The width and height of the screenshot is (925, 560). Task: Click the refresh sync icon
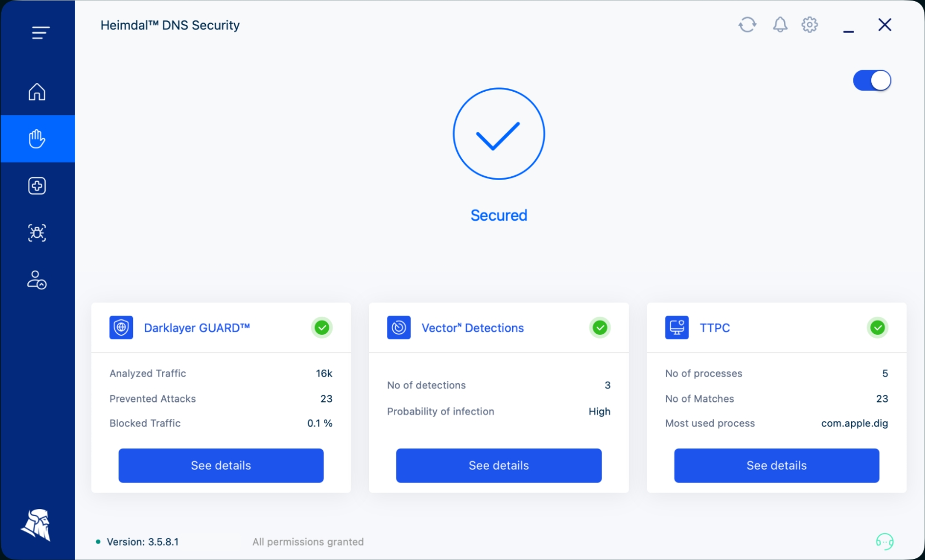[x=747, y=25]
